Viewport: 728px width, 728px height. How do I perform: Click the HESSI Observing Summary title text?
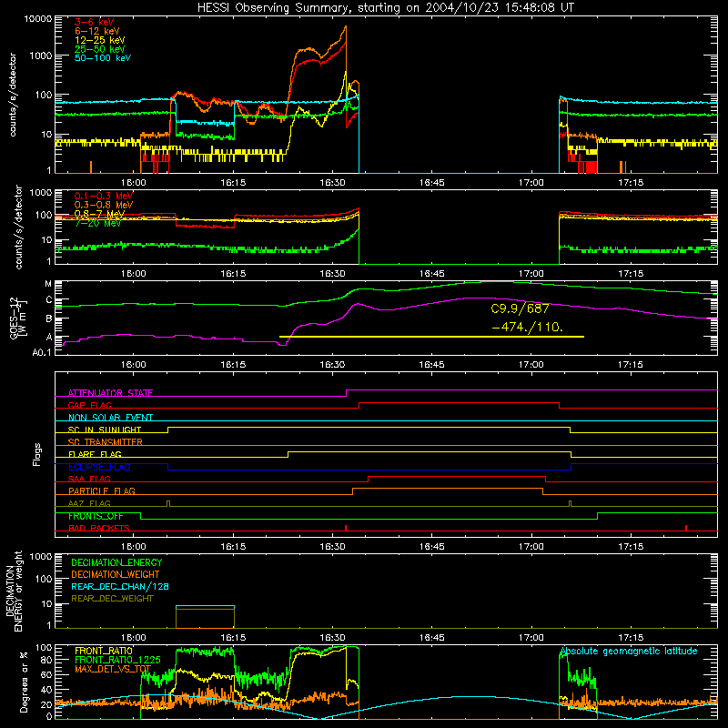[x=386, y=8]
